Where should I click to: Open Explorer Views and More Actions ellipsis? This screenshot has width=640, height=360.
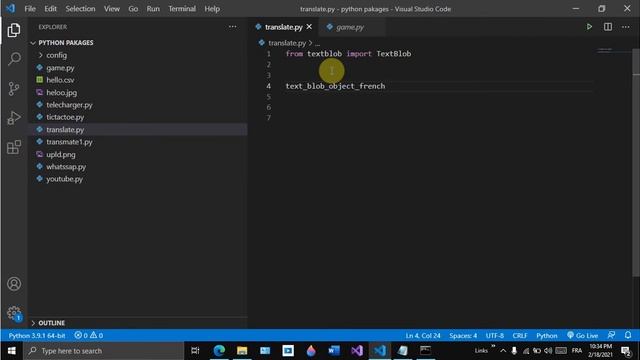[x=232, y=27]
